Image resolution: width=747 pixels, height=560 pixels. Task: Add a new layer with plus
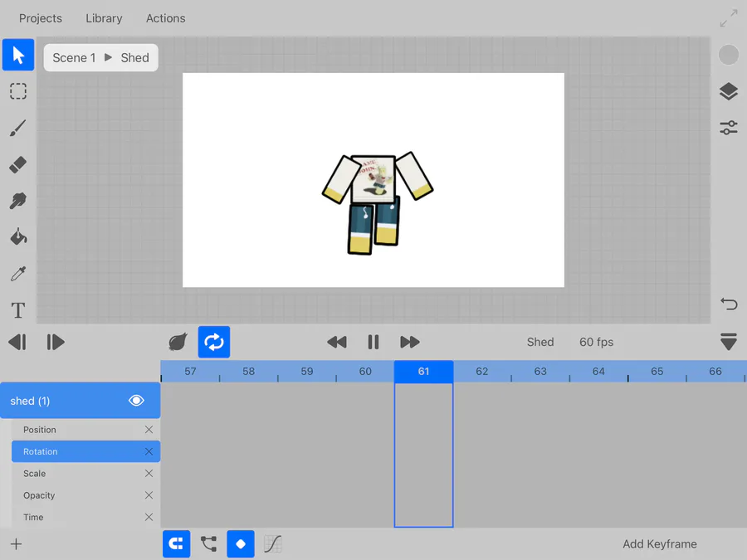17,543
